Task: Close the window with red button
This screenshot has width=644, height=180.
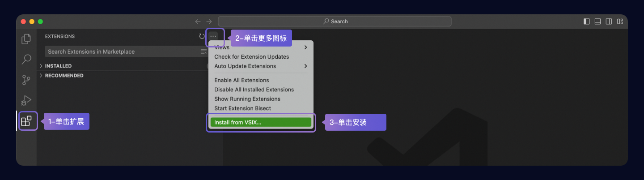Action: 23,21
